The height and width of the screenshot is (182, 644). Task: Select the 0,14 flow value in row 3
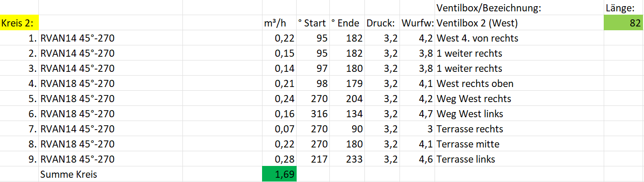point(279,68)
